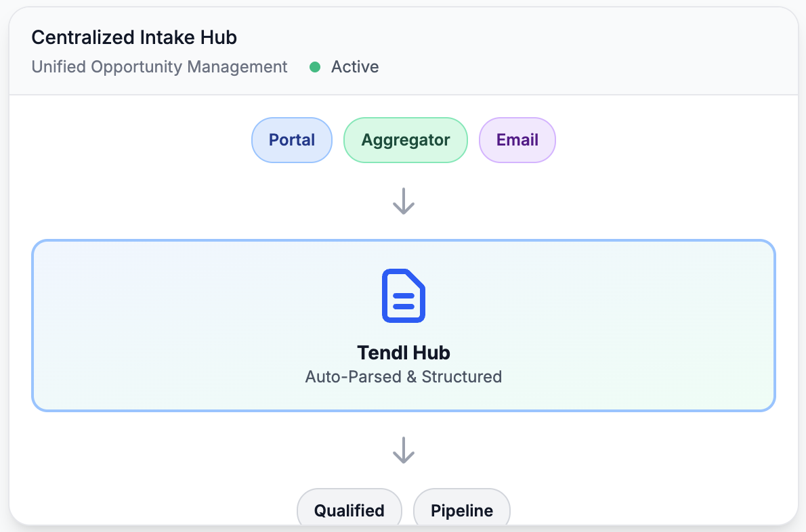Click the down arrow below the source pills
The width and height of the screenshot is (806, 532).
coord(404,201)
